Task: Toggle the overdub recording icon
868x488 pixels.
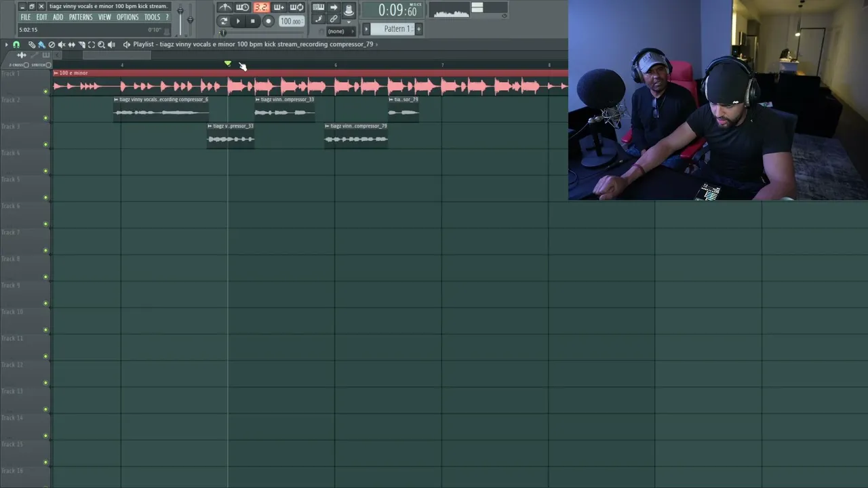Action: pyautogui.click(x=279, y=7)
